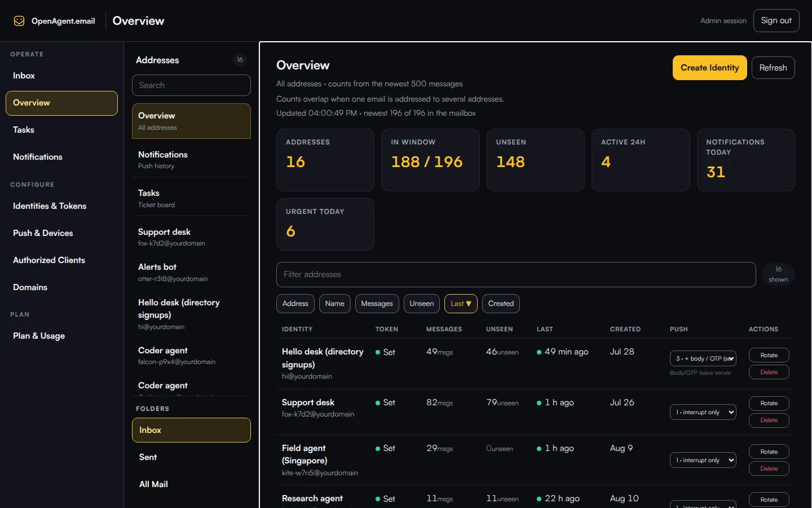Select Overview in the Operate sidebar
The image size is (812, 508).
point(61,103)
